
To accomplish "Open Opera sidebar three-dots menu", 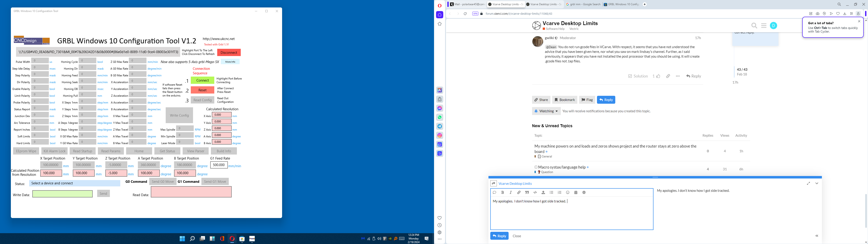I will point(439,239).
